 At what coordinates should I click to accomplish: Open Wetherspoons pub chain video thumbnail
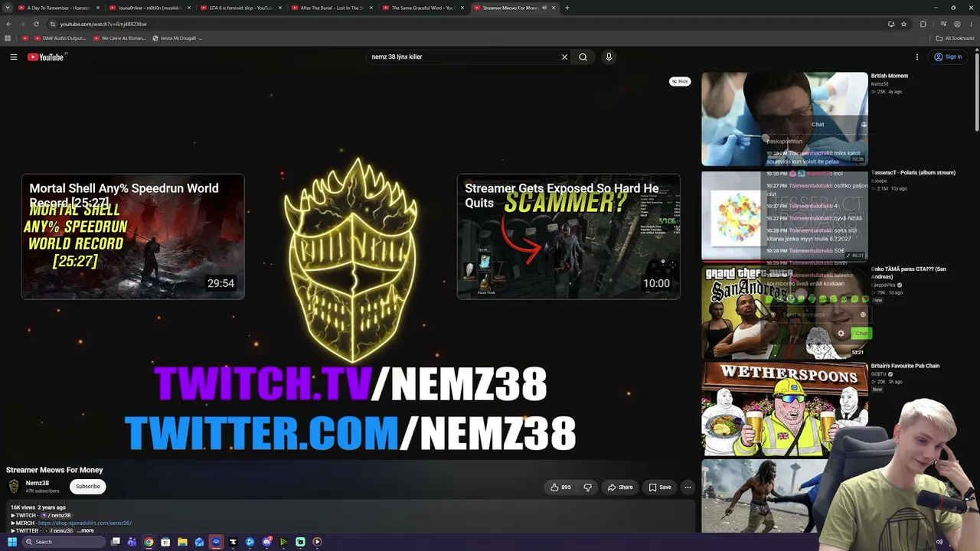point(785,409)
